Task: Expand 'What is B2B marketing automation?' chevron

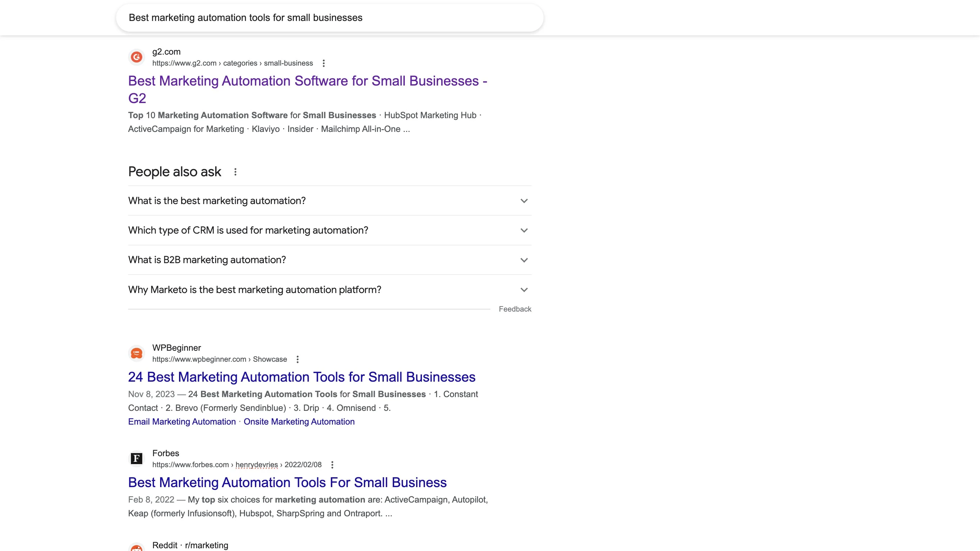Action: 524,260
